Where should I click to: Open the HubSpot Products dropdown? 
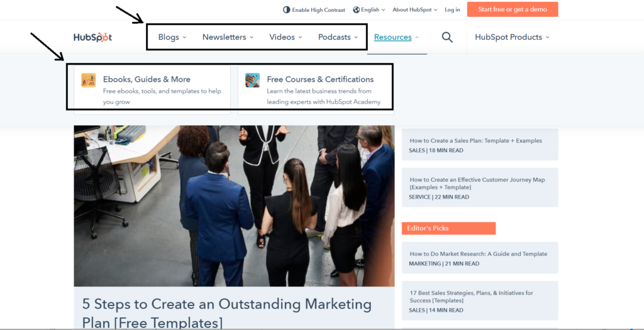tap(512, 37)
